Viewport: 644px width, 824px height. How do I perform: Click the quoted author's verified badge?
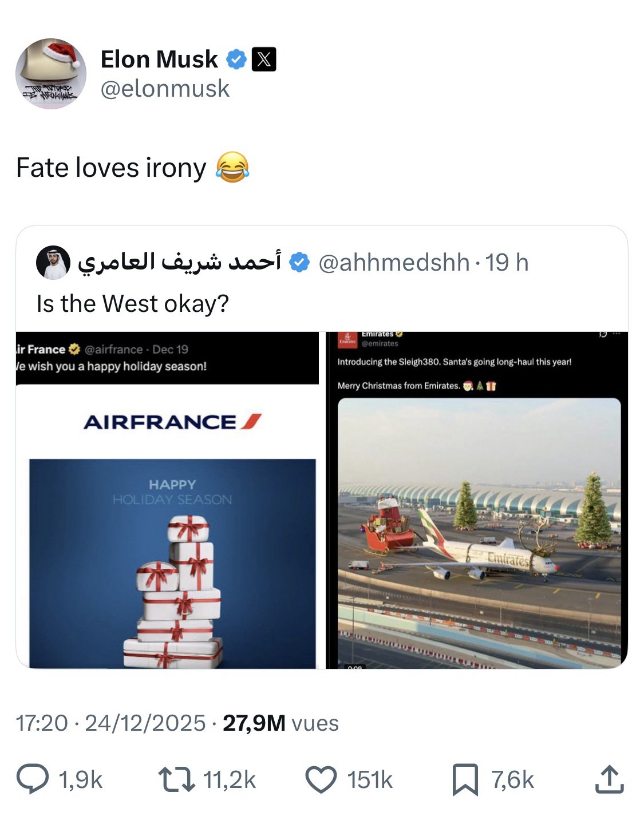point(299,263)
